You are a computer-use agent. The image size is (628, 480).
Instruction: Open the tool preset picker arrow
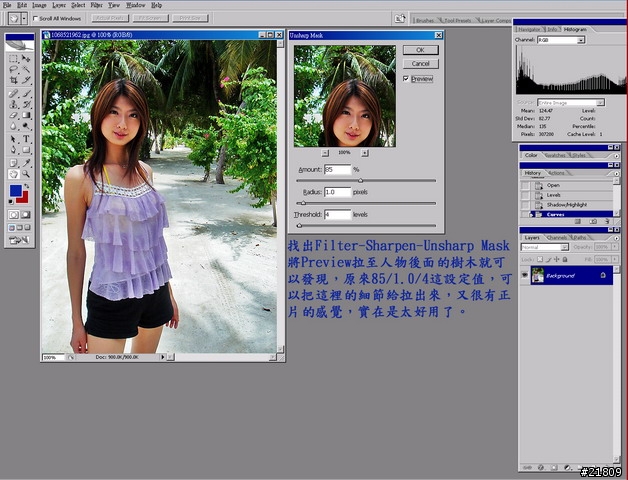pyautogui.click(x=24, y=18)
